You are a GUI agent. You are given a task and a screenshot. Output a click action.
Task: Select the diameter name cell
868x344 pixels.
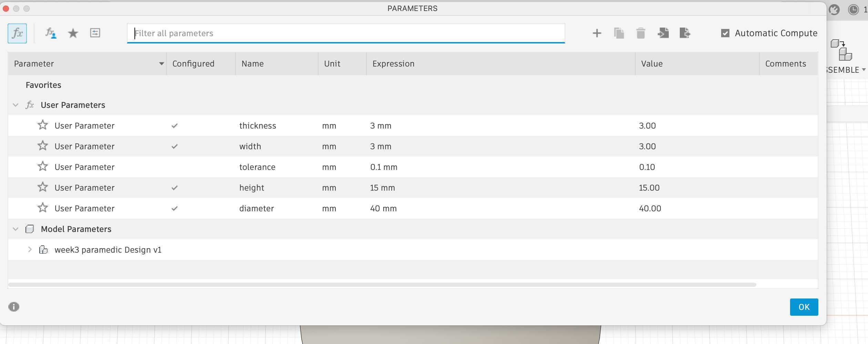pyautogui.click(x=277, y=209)
